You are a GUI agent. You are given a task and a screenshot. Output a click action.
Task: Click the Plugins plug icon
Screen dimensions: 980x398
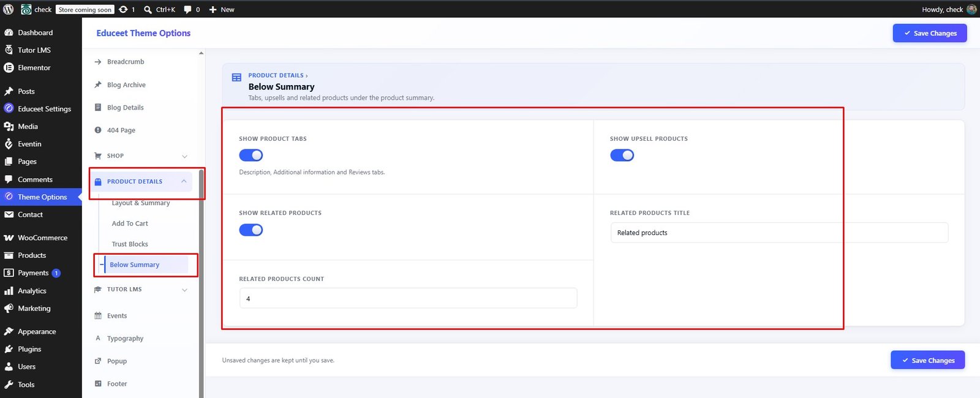pos(9,349)
